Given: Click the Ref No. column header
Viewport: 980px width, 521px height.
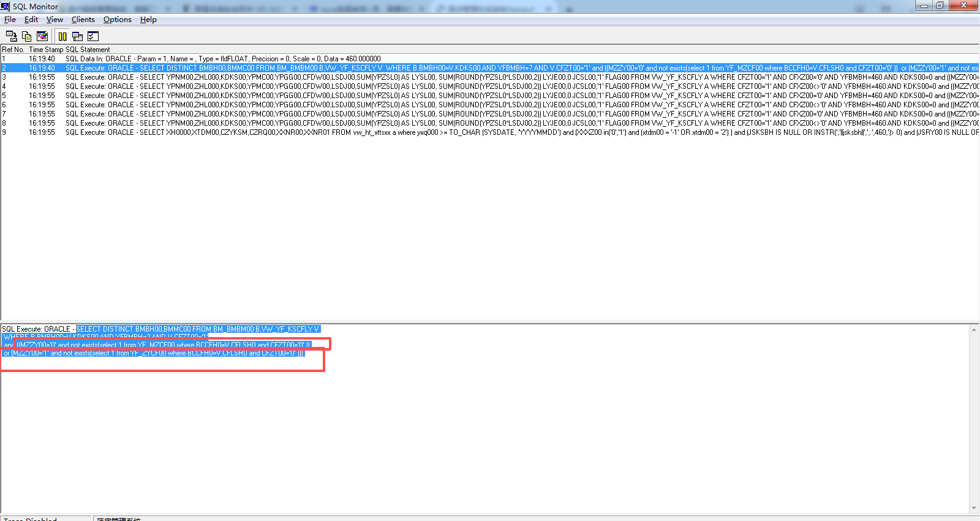Looking at the screenshot, I should pyautogui.click(x=13, y=50).
